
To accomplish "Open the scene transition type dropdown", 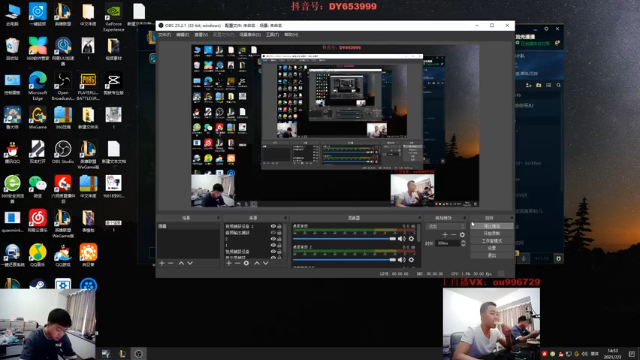I will click(446, 226).
